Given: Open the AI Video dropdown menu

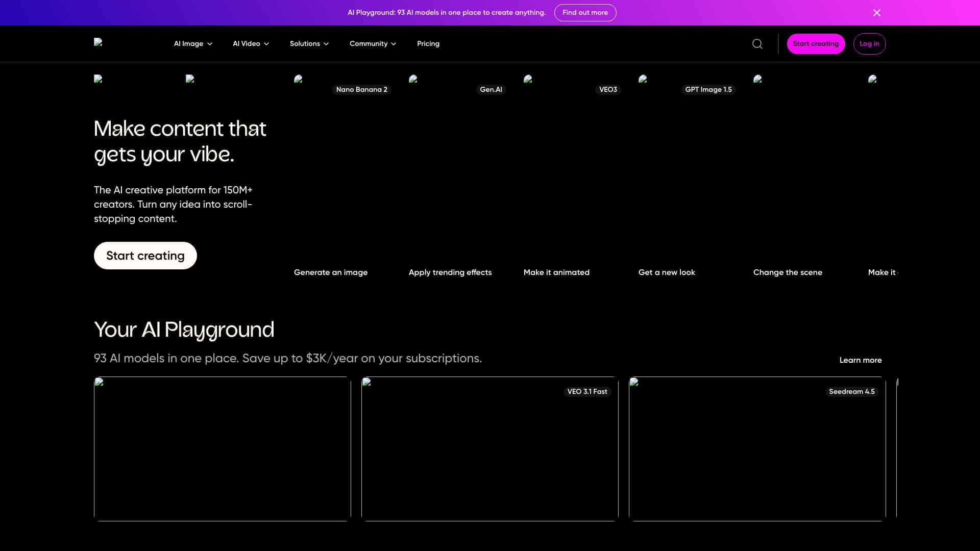Looking at the screenshot, I should (251, 44).
